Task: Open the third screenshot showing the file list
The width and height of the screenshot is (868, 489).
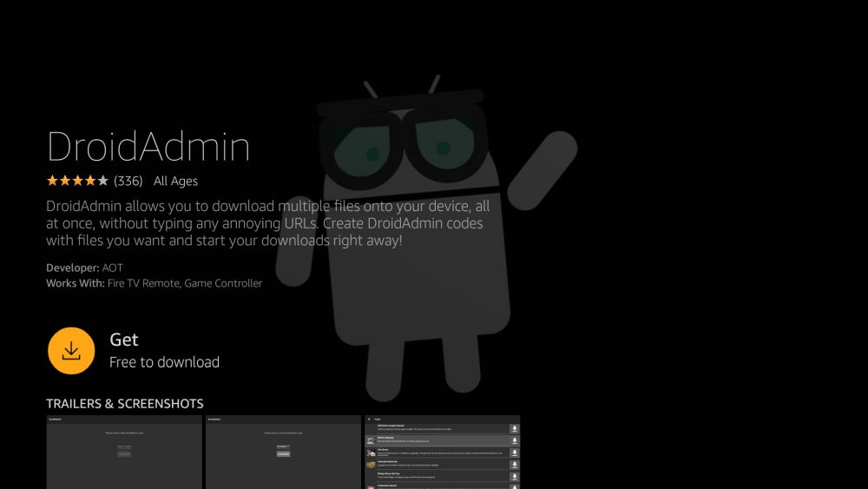Action: pyautogui.click(x=443, y=452)
